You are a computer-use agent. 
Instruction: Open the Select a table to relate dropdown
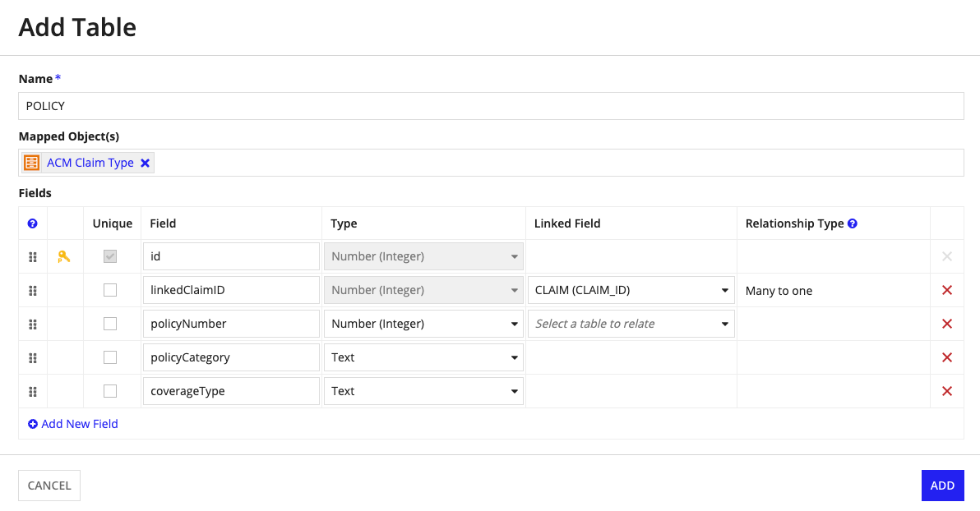(631, 324)
